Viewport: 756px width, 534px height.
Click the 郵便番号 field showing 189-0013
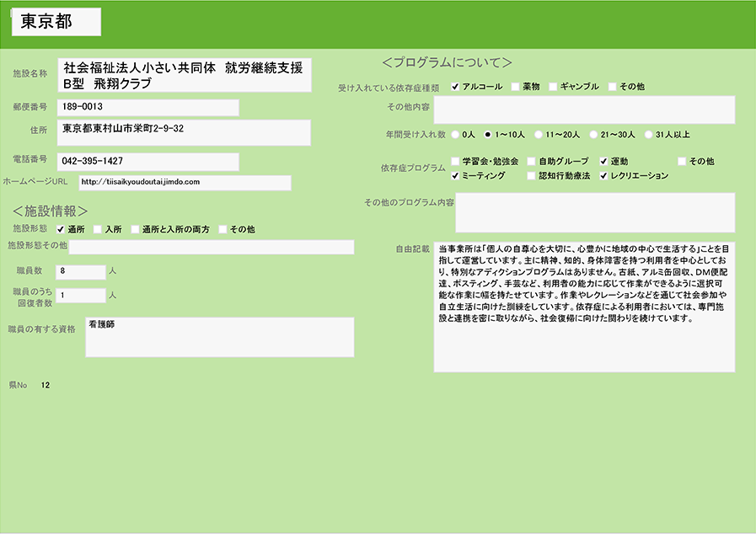pyautogui.click(x=148, y=108)
